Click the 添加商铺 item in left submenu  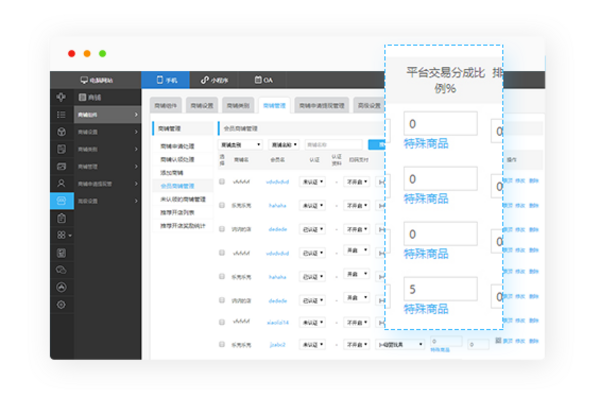(171, 173)
